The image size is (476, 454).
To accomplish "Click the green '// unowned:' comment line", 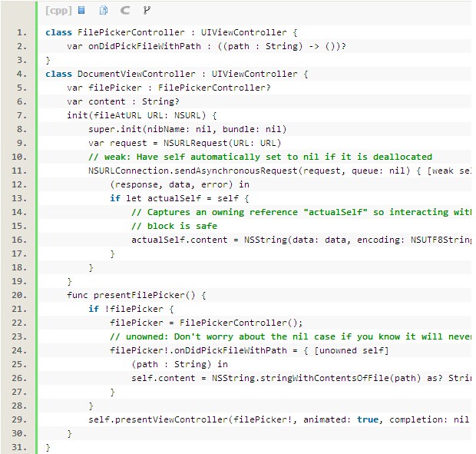I will click(x=289, y=336).
